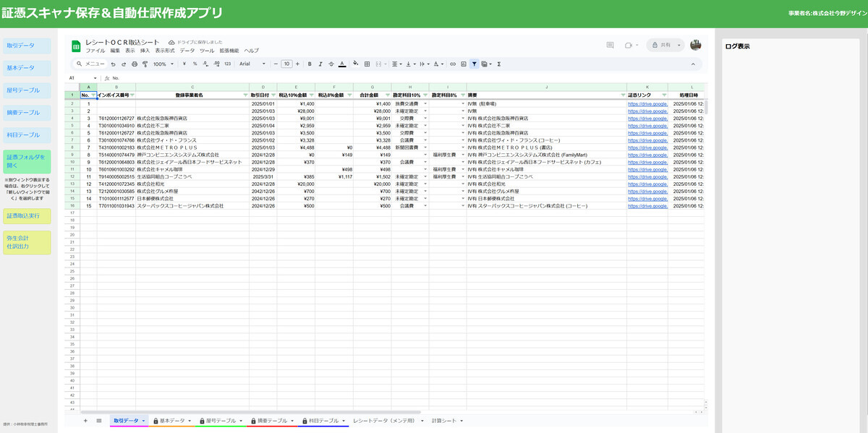The image size is (868, 433).
Task: Open the ヘルプ menu
Action: [251, 51]
